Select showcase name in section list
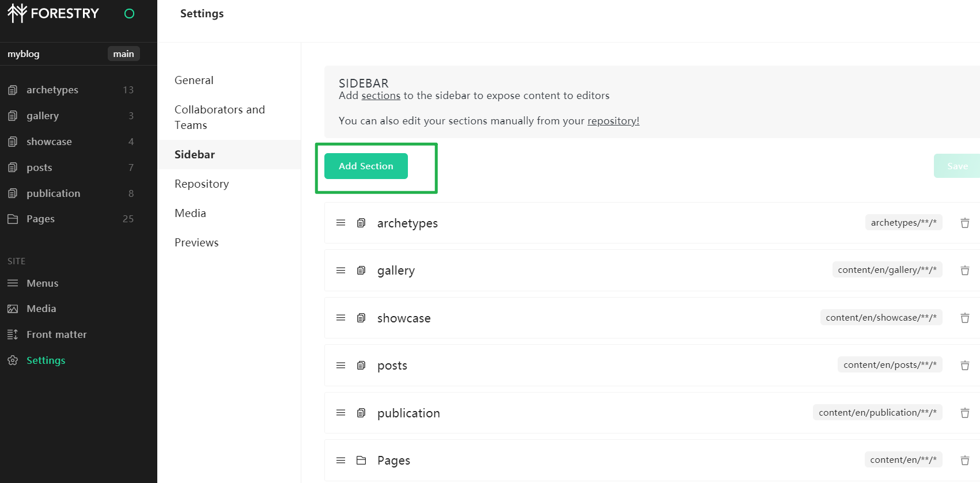Screen dimensions: 980x483 click(x=404, y=318)
